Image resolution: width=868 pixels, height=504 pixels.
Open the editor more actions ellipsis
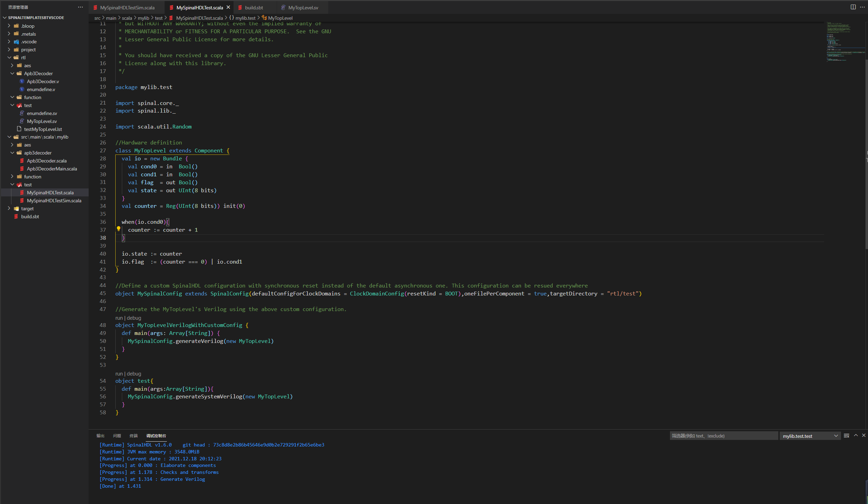(862, 7)
